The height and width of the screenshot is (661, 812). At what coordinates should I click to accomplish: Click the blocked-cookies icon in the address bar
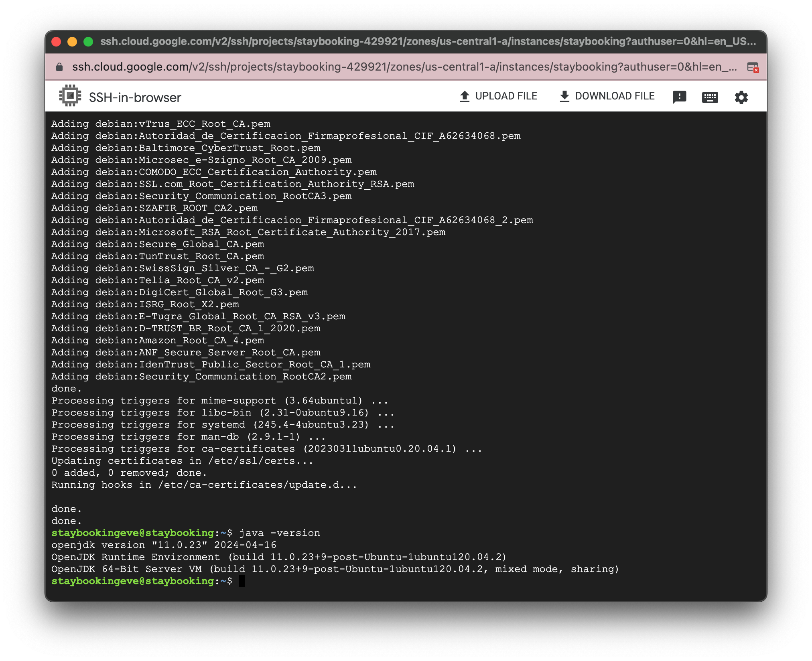tap(754, 68)
